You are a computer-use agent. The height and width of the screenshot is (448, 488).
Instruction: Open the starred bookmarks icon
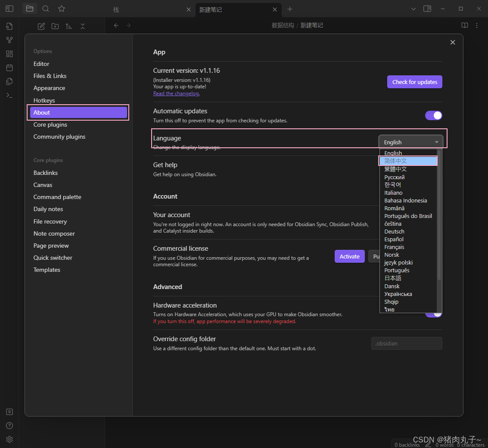point(62,9)
